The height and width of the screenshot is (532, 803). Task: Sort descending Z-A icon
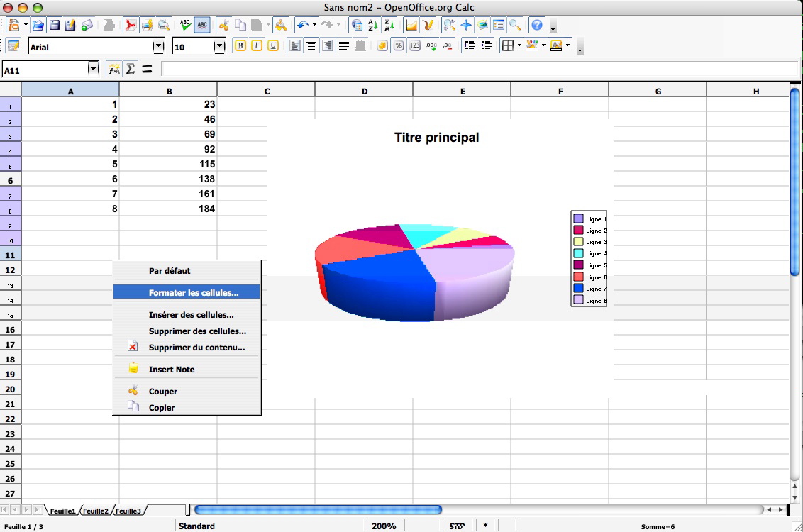click(389, 25)
